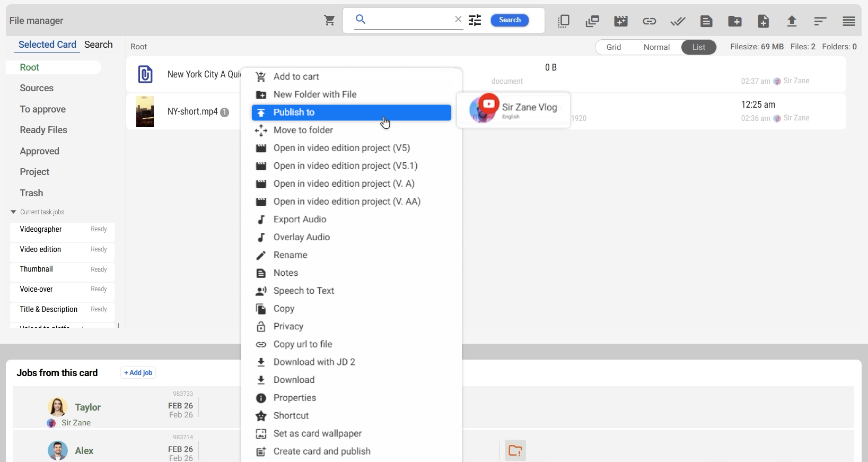Screen dimensions: 868x462
Task: Click the sort icon in toolbar
Action: 820,21
